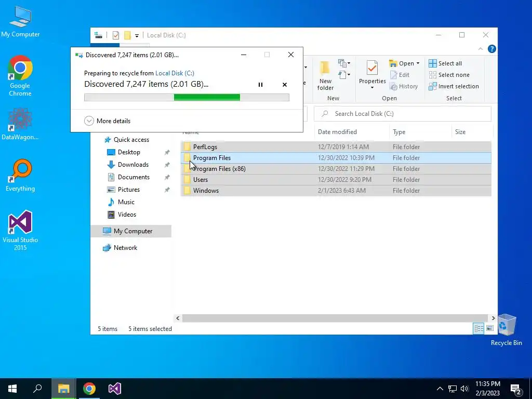Open Downloads in the navigation pane
The image size is (532, 399).
click(128, 165)
